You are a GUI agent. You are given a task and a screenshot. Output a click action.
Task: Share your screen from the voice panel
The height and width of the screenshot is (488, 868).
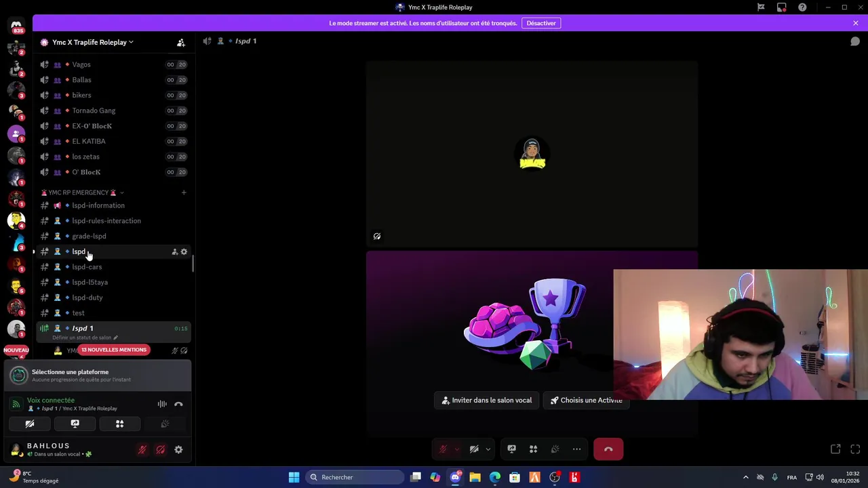coord(75,424)
